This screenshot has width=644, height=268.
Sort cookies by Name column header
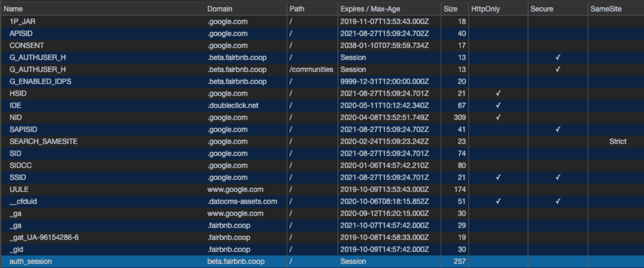pyautogui.click(x=13, y=9)
